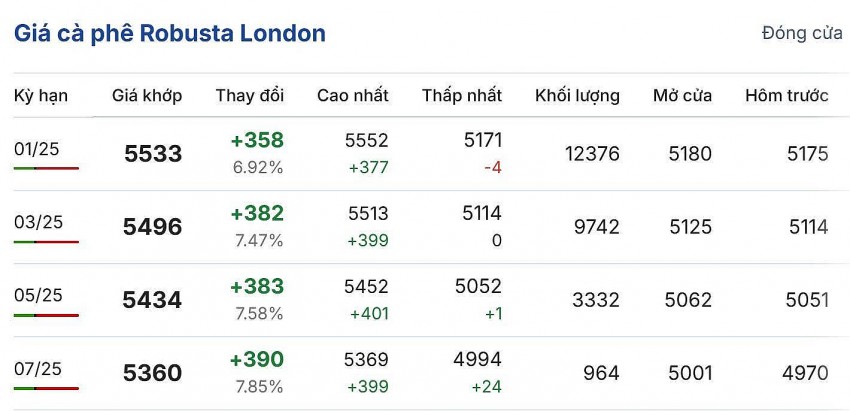850x411 pixels.
Task: Sort by the Giá khớp column header
Action: click(147, 96)
